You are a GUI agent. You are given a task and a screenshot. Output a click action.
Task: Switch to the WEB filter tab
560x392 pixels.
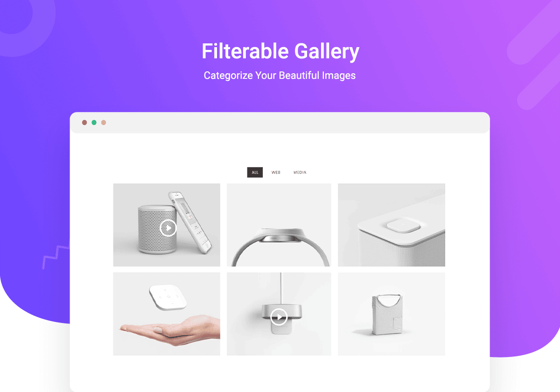(x=276, y=173)
